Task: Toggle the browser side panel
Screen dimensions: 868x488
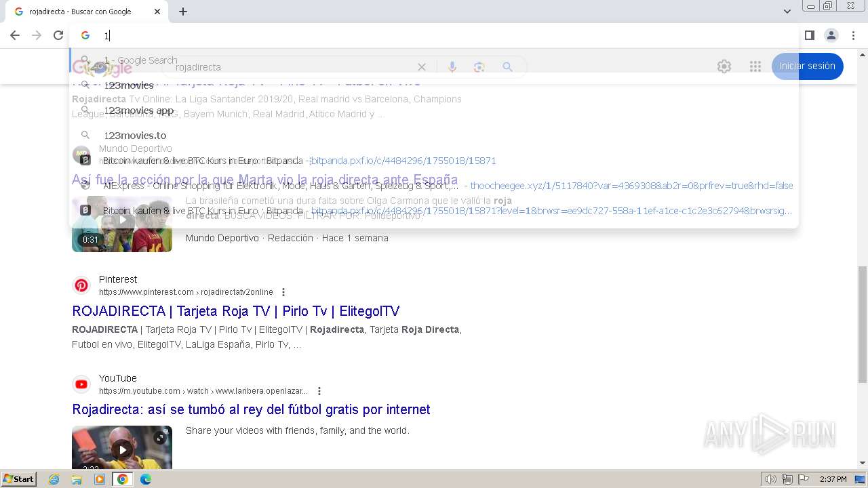Action: (x=810, y=35)
